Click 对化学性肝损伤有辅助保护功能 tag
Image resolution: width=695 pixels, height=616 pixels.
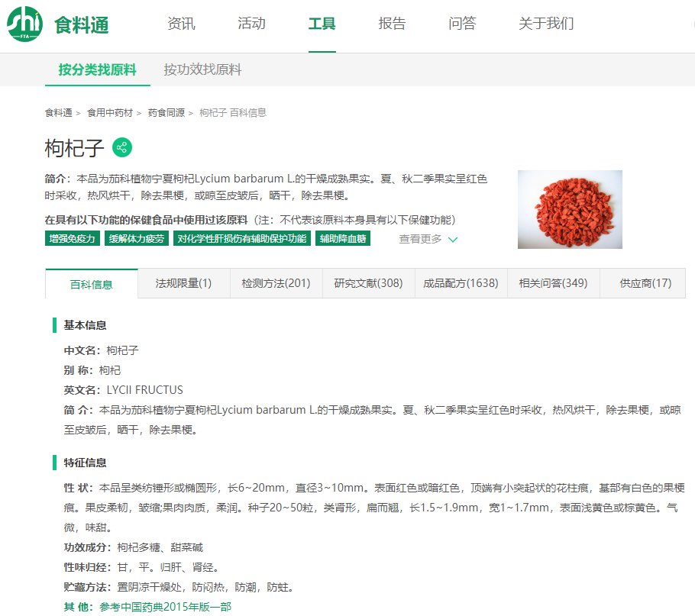tap(241, 239)
